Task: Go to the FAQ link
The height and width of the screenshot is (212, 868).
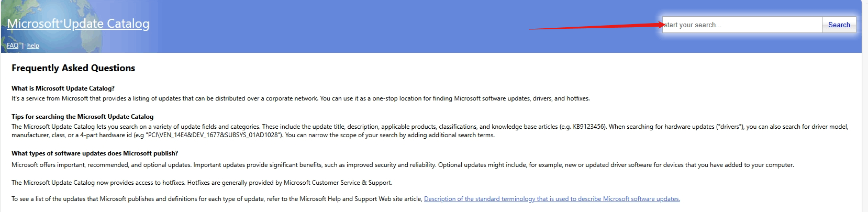Action: coord(13,46)
